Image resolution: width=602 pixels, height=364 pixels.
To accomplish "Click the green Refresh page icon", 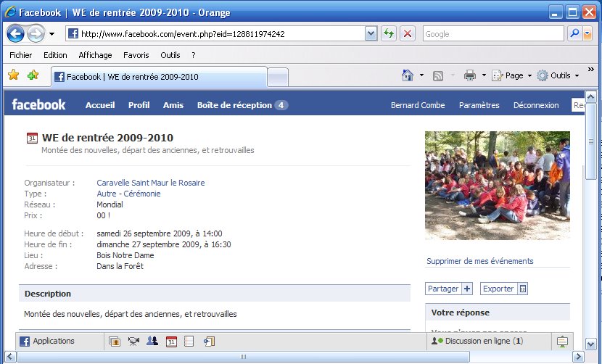I will pyautogui.click(x=389, y=34).
